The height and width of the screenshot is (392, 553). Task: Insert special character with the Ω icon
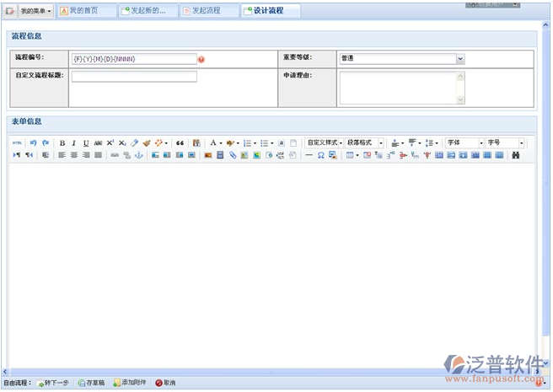(x=321, y=155)
